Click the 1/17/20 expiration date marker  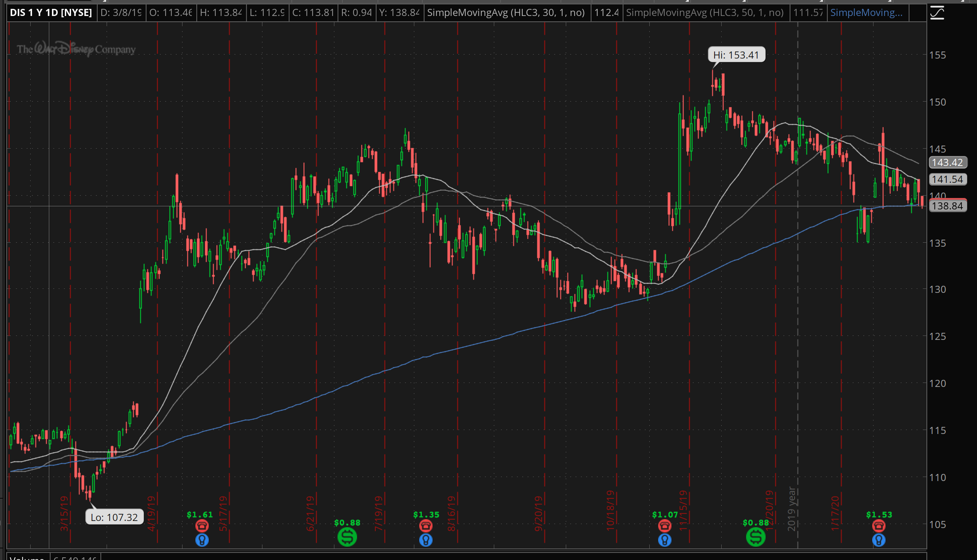(835, 514)
